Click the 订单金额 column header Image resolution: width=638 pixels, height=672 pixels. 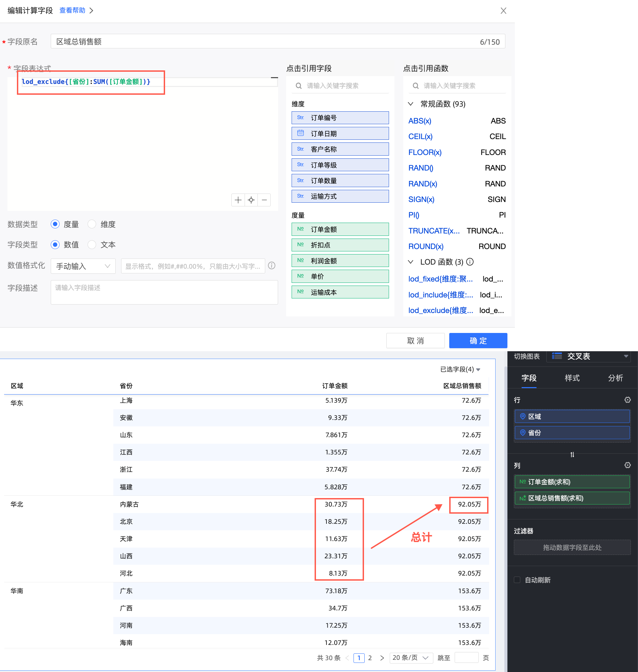[335, 386]
